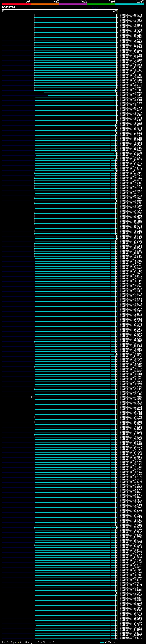Select the BP051796 query name
146x644 pixels.
8,7
